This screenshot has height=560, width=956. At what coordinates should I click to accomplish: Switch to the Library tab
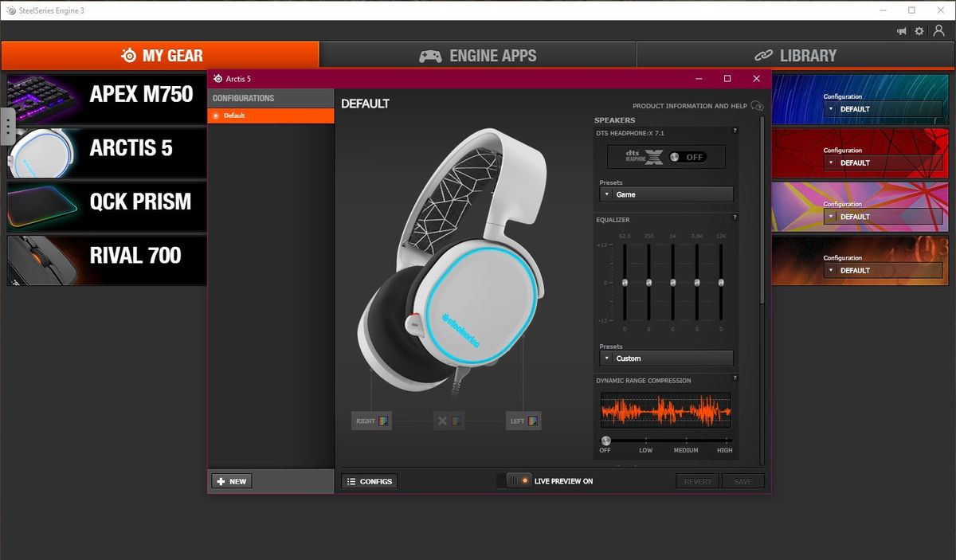(x=796, y=56)
